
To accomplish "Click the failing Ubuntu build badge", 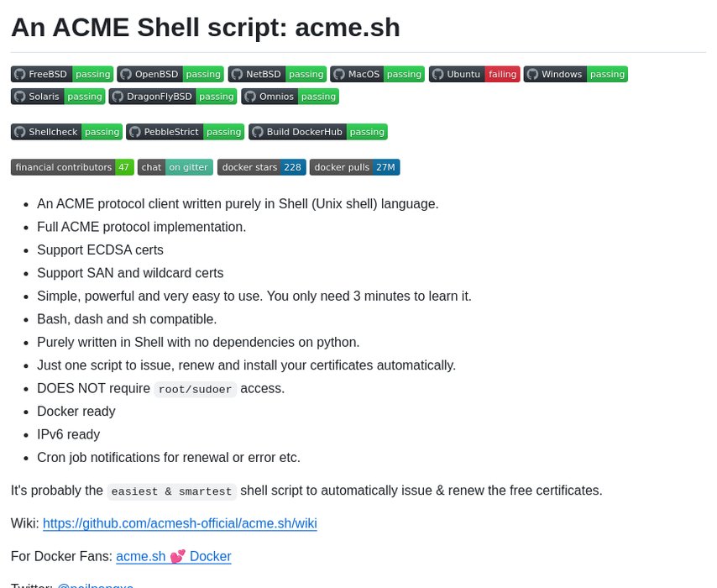I will point(474,74).
